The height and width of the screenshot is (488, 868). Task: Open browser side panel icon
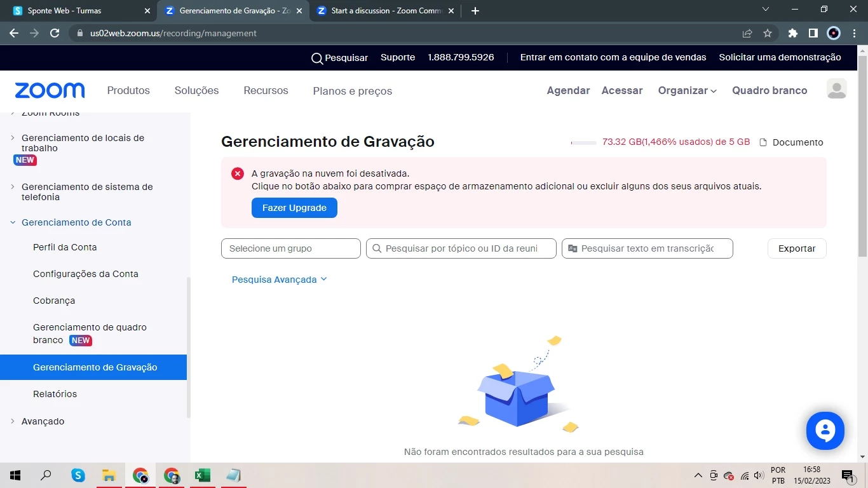tap(813, 33)
